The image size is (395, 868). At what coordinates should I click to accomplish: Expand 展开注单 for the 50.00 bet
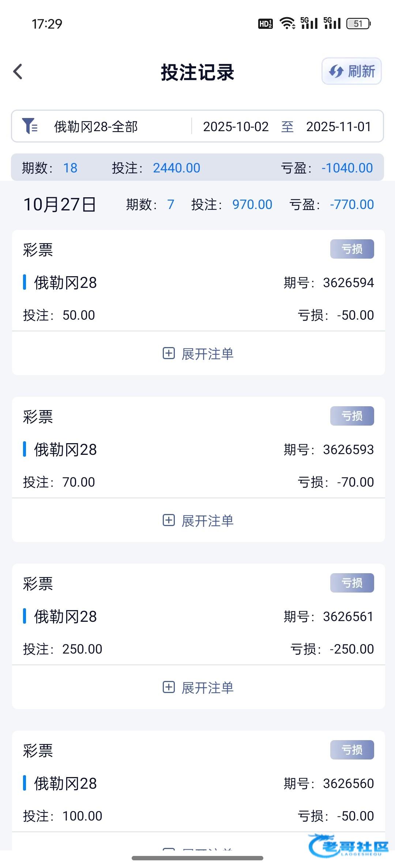(x=207, y=354)
